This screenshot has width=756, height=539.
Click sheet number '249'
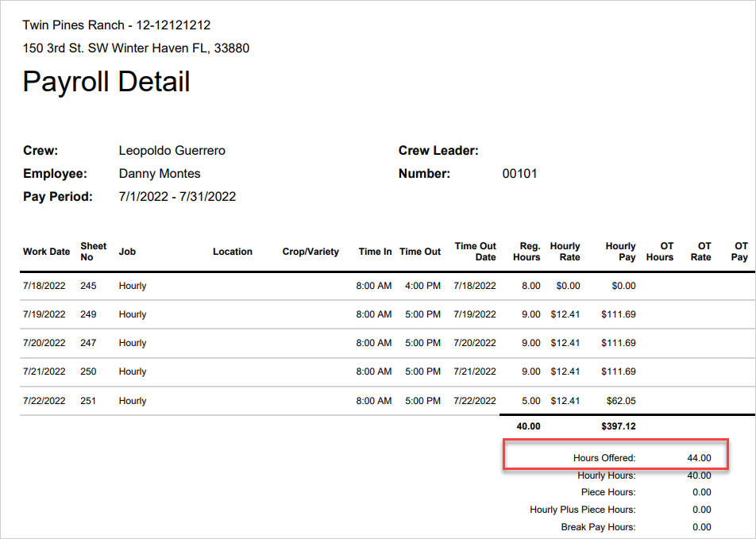[88, 314]
